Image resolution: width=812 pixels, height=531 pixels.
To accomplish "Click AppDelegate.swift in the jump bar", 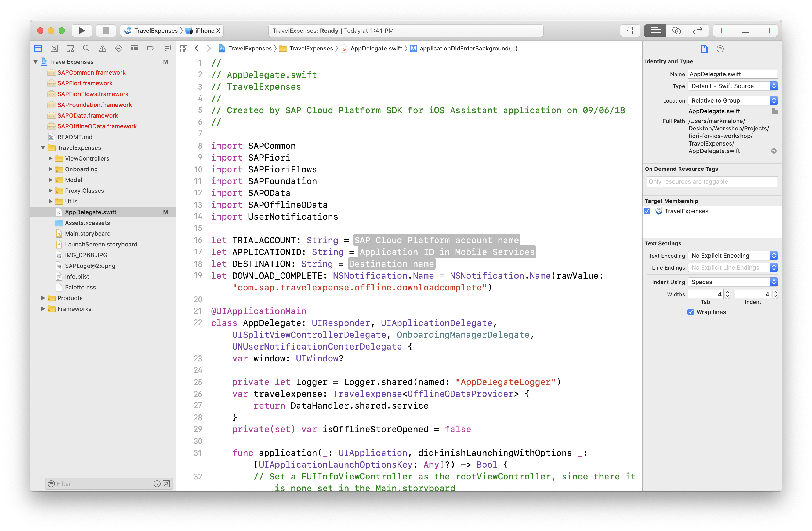I will tap(372, 48).
